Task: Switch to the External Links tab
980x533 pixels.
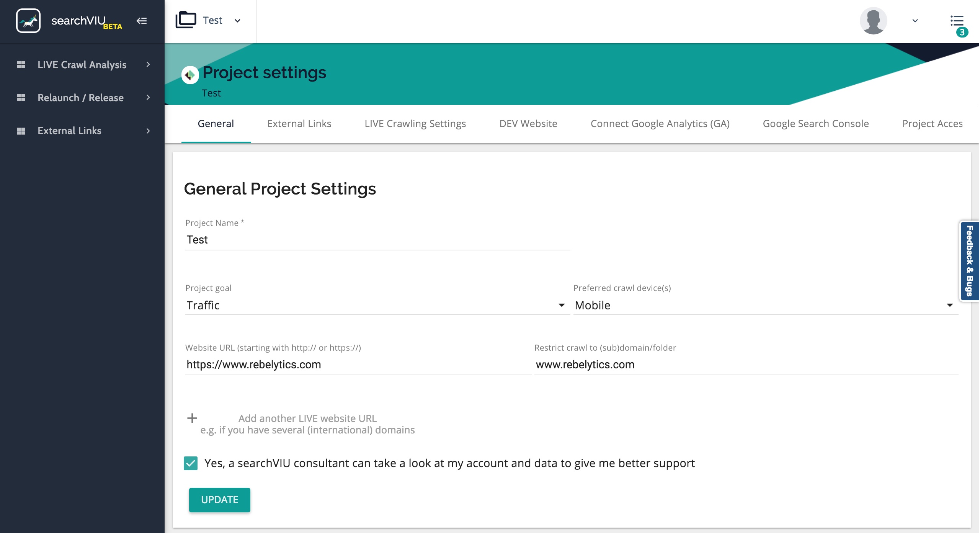Action: pos(299,124)
